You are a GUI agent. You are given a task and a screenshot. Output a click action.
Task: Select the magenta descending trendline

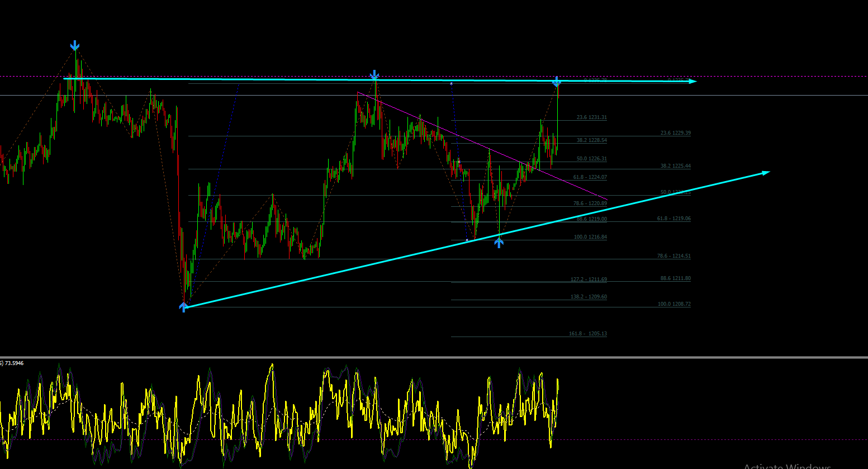[482, 145]
